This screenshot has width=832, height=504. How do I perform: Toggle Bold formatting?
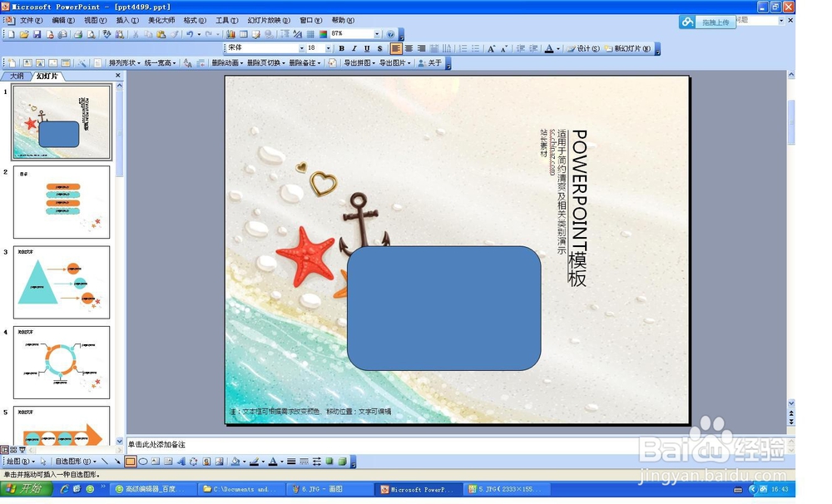[x=342, y=48]
